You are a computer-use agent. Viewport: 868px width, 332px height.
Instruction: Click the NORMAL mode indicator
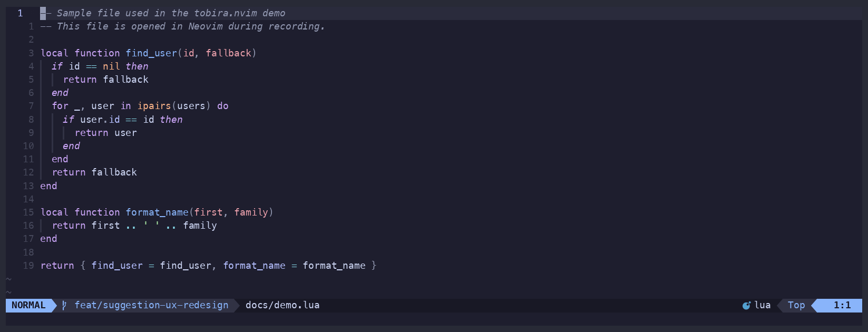[28, 305]
